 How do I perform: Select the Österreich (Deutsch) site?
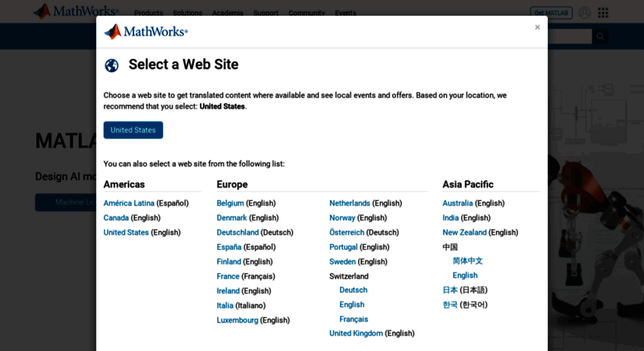pyautogui.click(x=346, y=232)
